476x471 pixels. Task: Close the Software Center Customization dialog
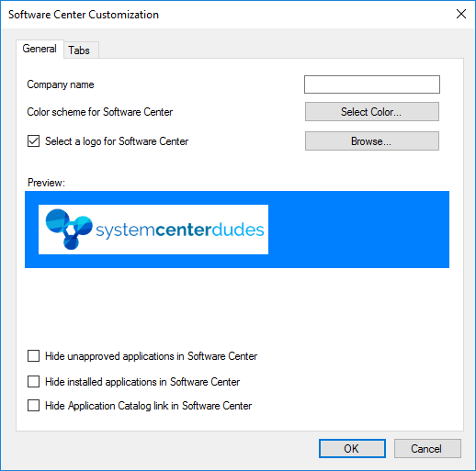pos(461,14)
